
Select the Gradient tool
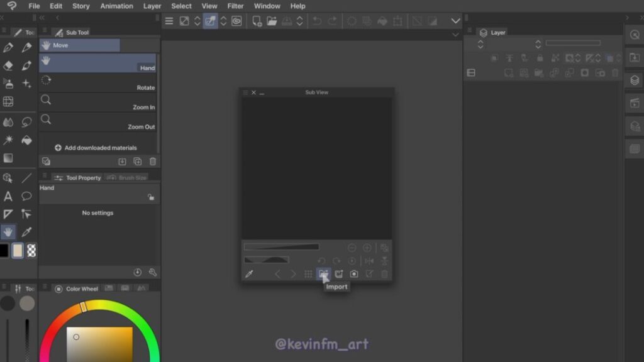coord(8,158)
